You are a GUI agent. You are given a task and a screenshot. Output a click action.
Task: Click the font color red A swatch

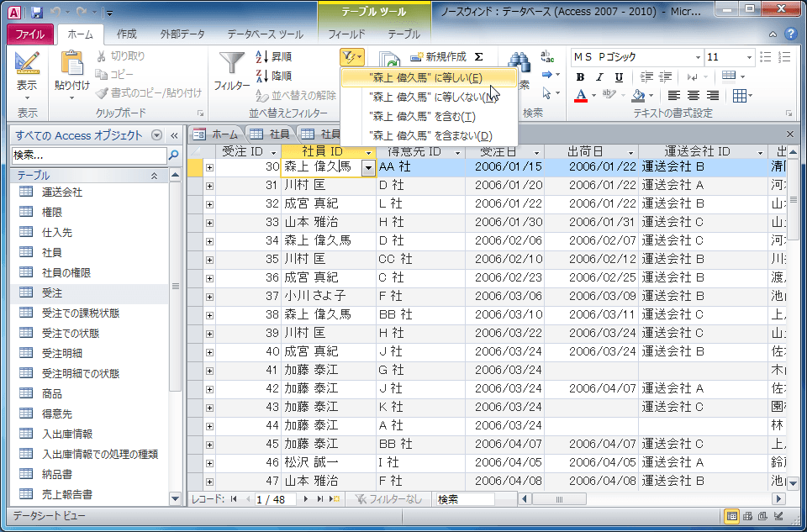[x=581, y=96]
